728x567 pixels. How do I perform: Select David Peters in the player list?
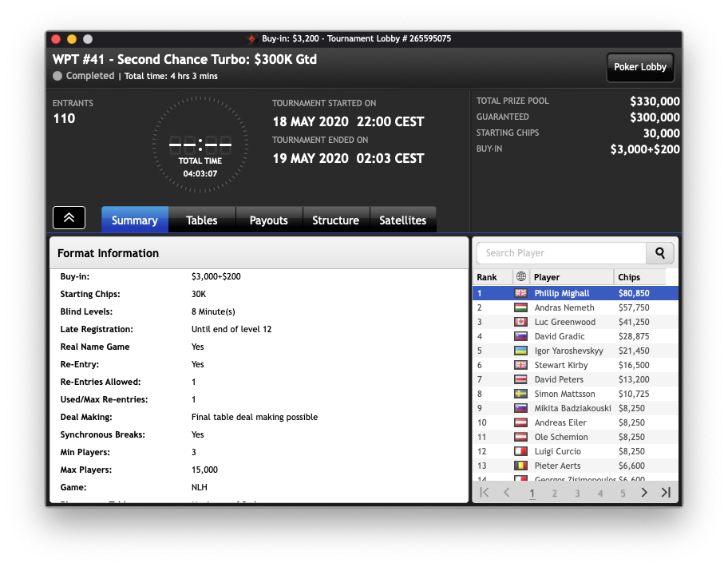559,379
